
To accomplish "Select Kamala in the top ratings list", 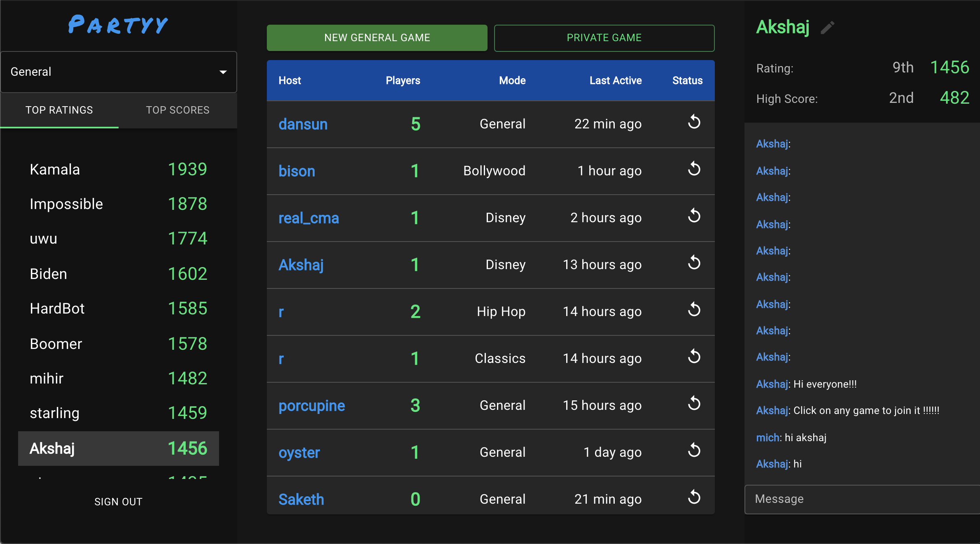I will 55,170.
